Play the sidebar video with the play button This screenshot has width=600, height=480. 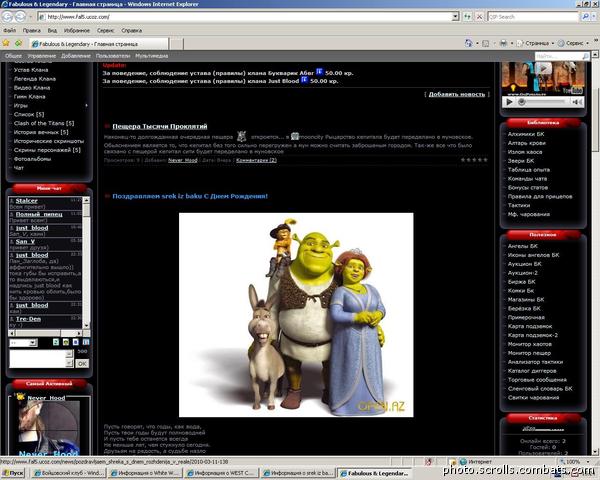[509, 102]
